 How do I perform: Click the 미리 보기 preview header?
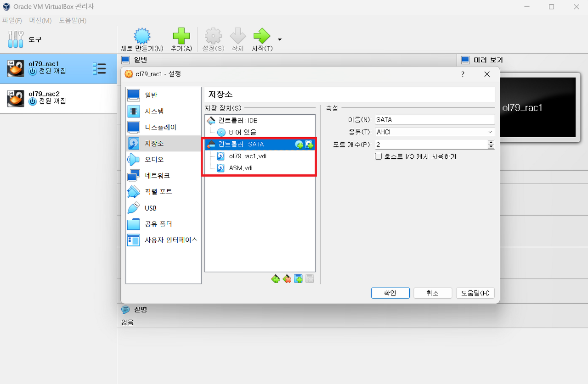pyautogui.click(x=488, y=60)
